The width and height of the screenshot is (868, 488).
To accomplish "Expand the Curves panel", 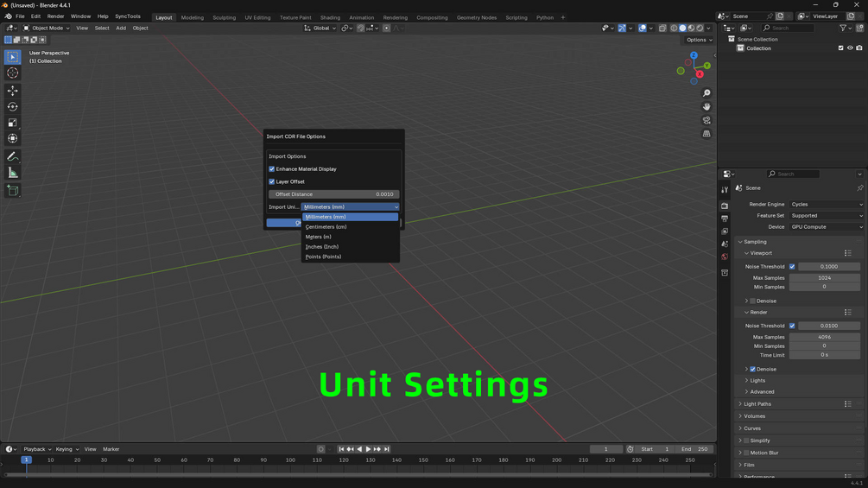I will point(751,428).
